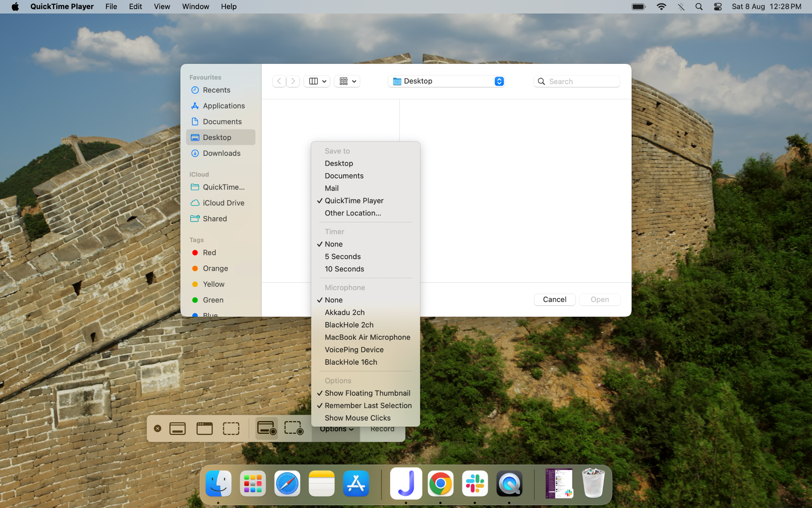Click the QuickTime iCloud folder icon
812x508 pixels.
click(x=195, y=187)
